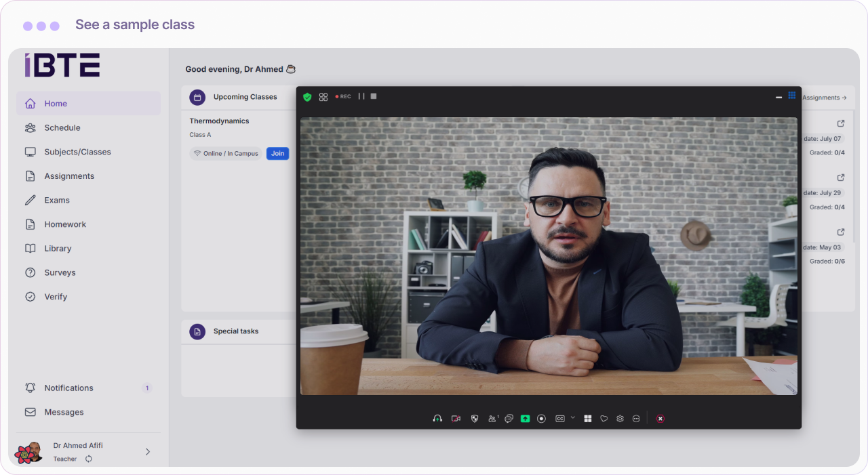Screen dimensions: 868x475
Task: Switch view with the four-squares layout icon
Action: pyautogui.click(x=323, y=97)
